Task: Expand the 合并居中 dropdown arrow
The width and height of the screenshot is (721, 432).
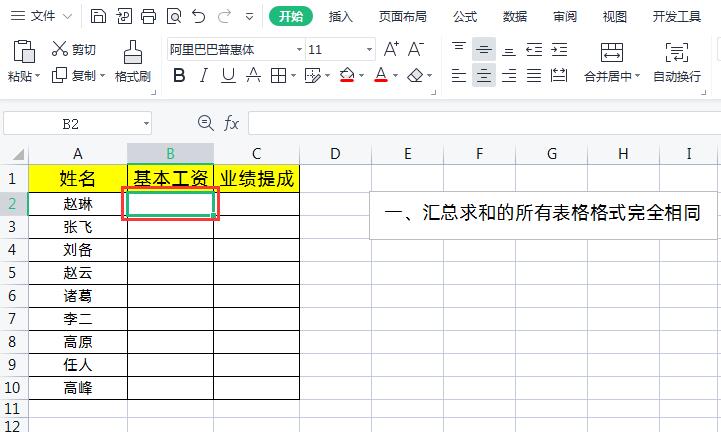Action: point(637,75)
